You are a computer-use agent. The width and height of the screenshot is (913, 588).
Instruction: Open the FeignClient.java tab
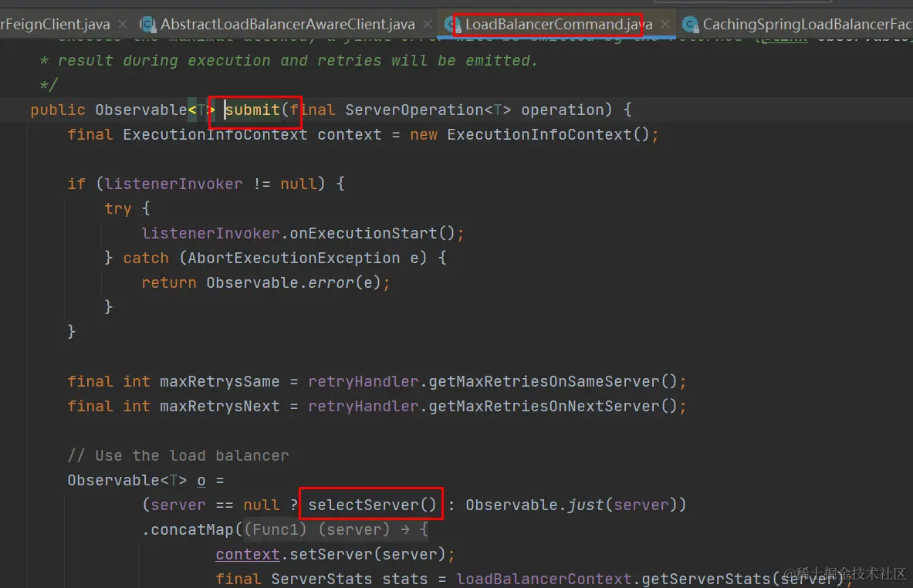tap(55, 24)
